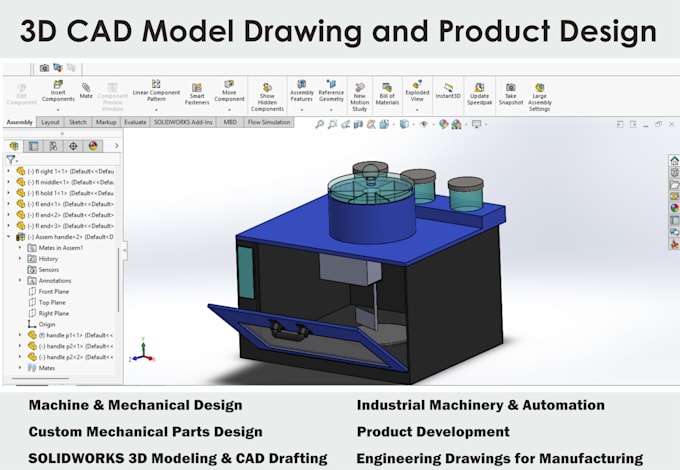Open the Flow Simulation tab

pyautogui.click(x=269, y=122)
